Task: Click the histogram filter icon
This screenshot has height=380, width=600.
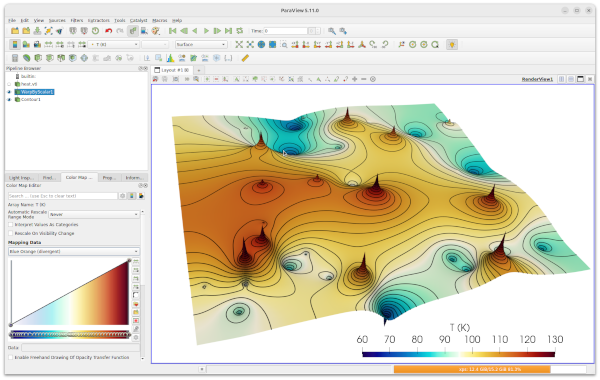Action: [x=170, y=58]
